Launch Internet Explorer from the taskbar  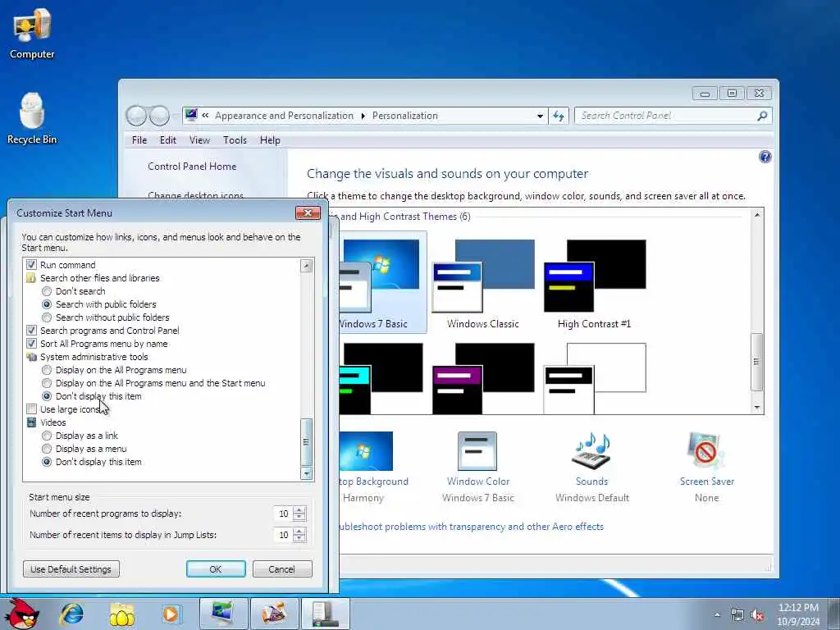(x=72, y=614)
